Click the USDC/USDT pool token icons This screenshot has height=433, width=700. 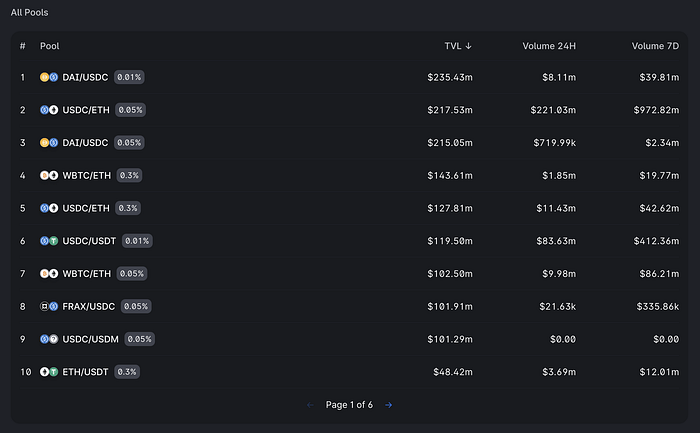(49, 241)
